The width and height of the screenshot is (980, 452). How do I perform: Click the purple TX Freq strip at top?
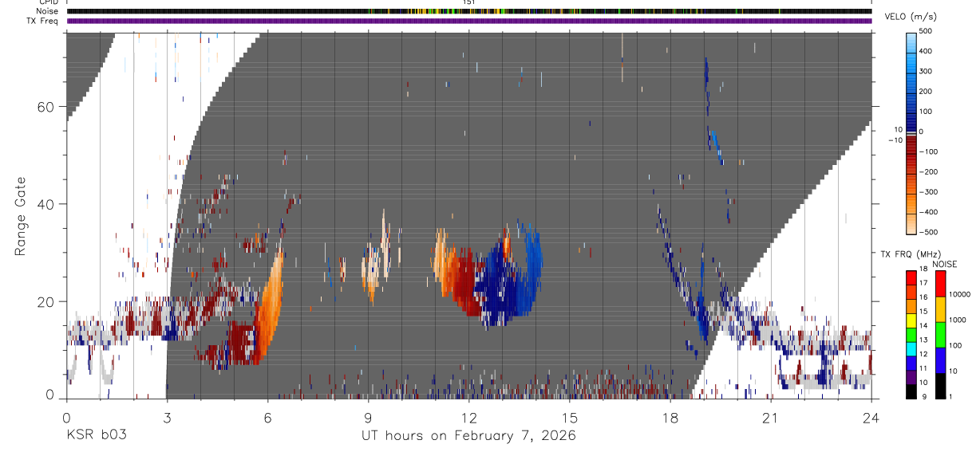(469, 21)
